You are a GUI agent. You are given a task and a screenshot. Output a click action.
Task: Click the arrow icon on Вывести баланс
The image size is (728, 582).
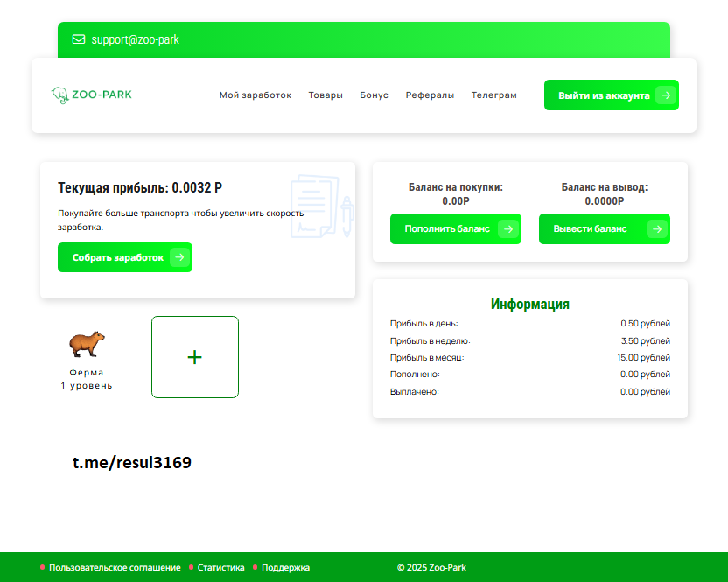(657, 229)
